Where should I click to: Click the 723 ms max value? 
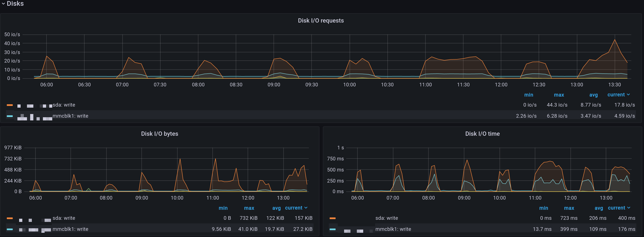click(569, 218)
